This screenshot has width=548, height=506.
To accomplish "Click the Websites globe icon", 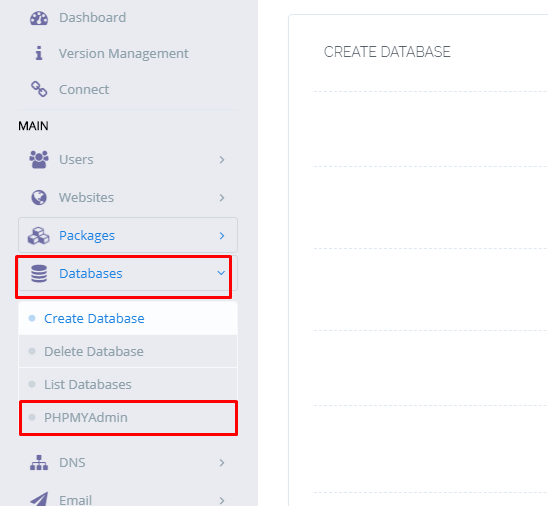I will 39,197.
